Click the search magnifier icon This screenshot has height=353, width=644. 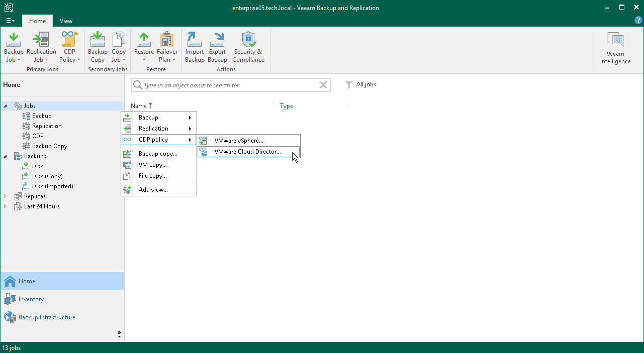pyautogui.click(x=137, y=85)
